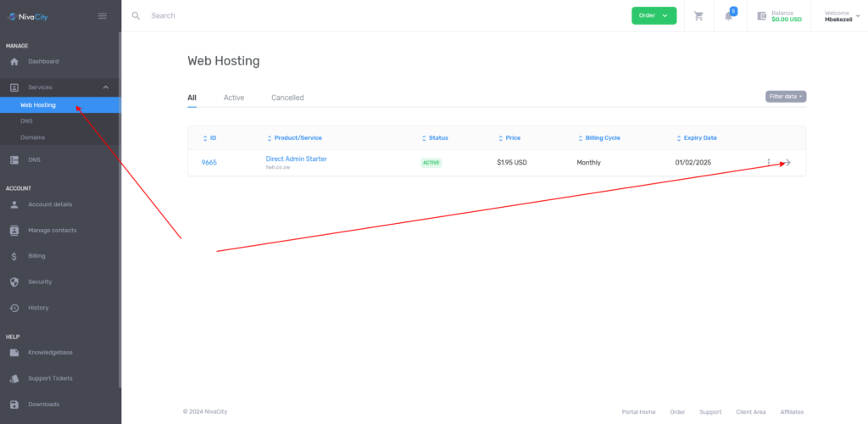This screenshot has height=424, width=868.
Task: Toggle the hamburger sidebar menu icon
Action: click(x=103, y=16)
